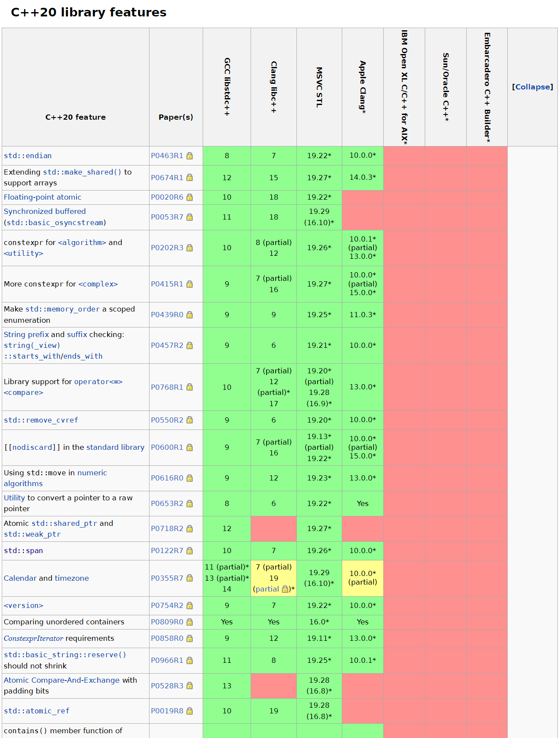
Task: Click the lock icon next to P0653R2
Action: (x=189, y=504)
